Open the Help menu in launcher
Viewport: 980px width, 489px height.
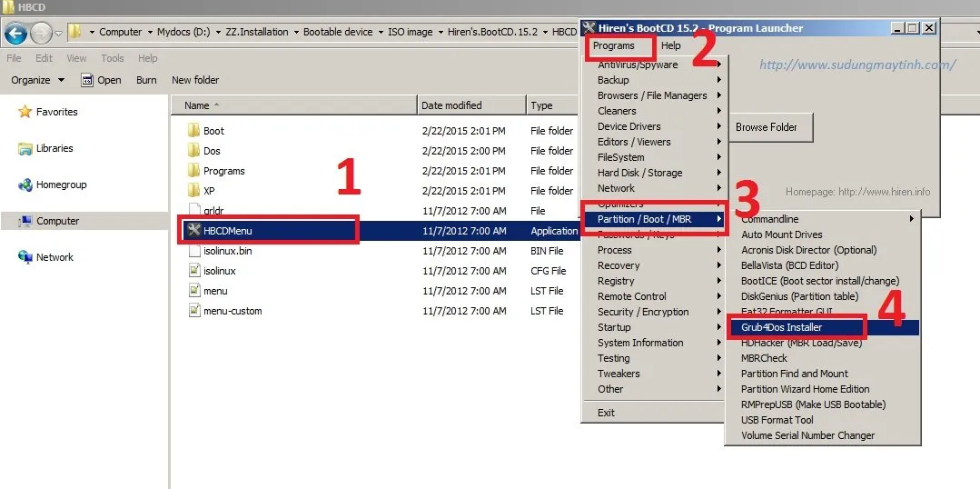671,45
